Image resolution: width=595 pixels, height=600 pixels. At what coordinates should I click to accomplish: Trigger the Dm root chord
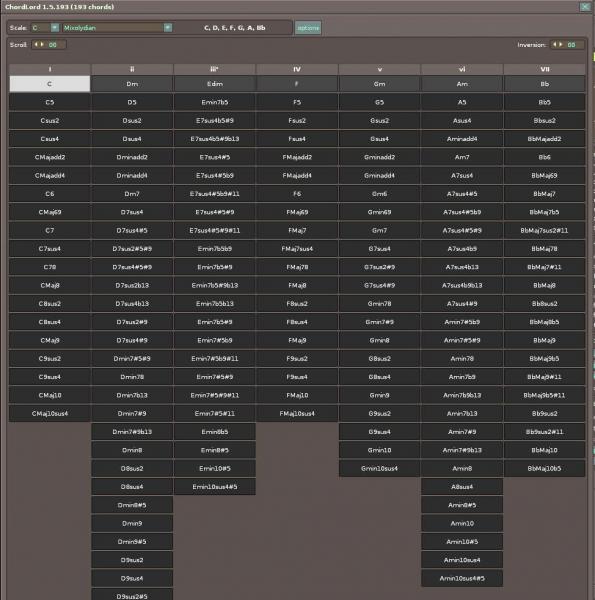coord(132,84)
